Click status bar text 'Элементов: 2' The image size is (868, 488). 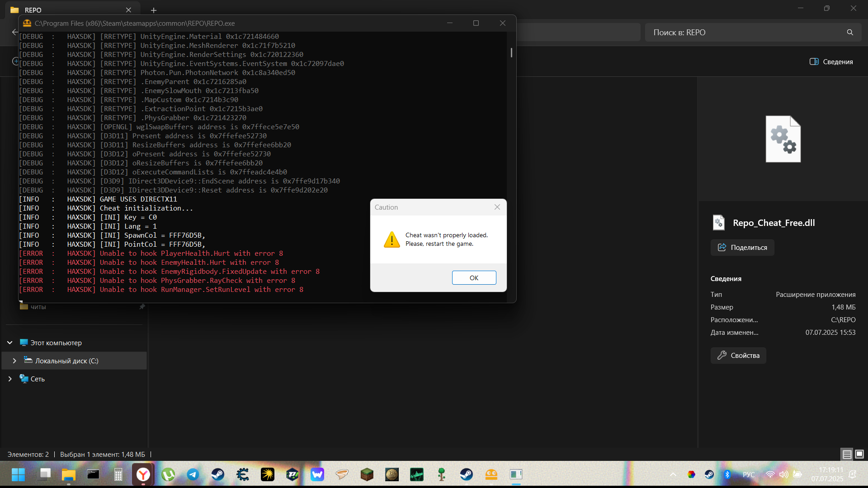(28, 455)
